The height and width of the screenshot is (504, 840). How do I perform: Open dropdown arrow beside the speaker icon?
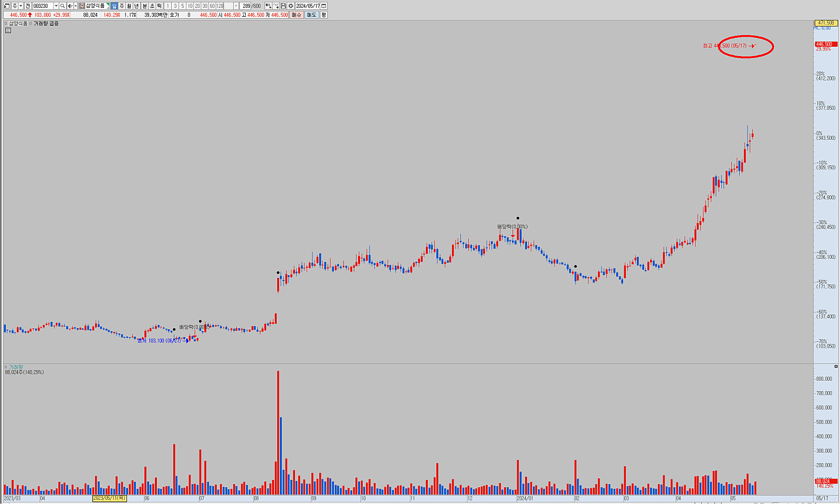[x=76, y=6]
